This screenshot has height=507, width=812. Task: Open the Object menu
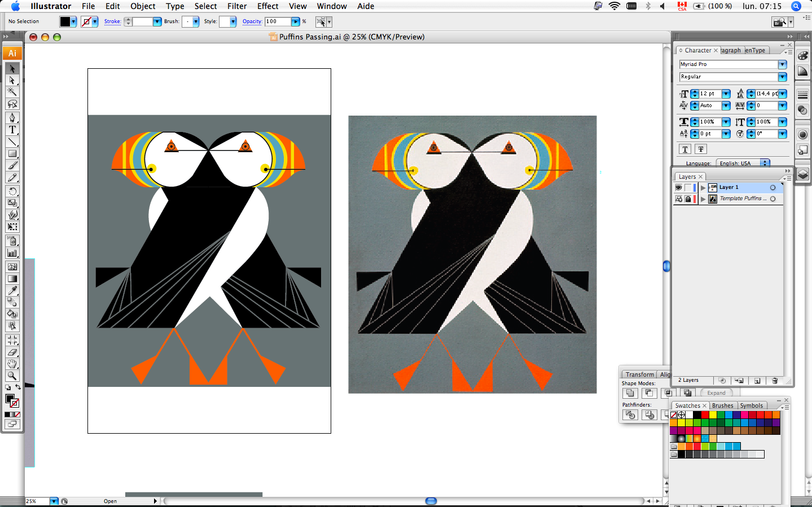pos(143,6)
